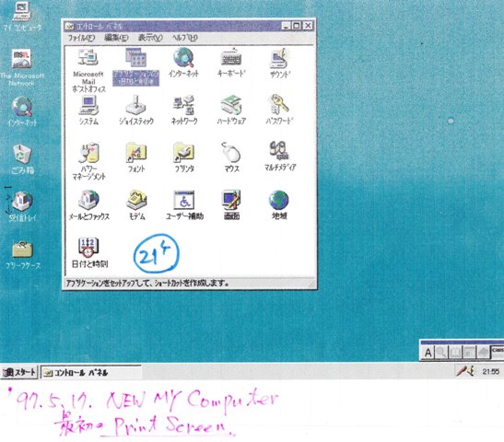This screenshot has width=504, height=442.
Task: Open the キーボード (Keyboard) control panel icon
Action: pyautogui.click(x=230, y=57)
